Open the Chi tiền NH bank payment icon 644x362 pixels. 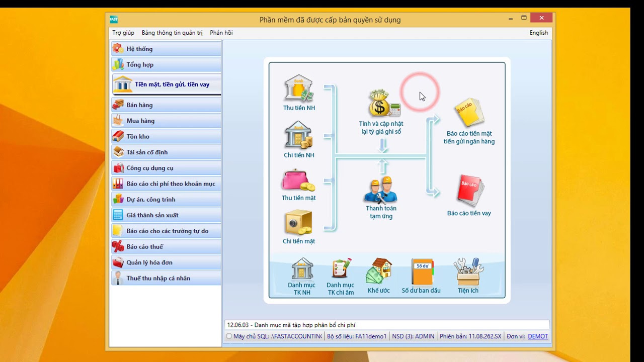coord(299,135)
